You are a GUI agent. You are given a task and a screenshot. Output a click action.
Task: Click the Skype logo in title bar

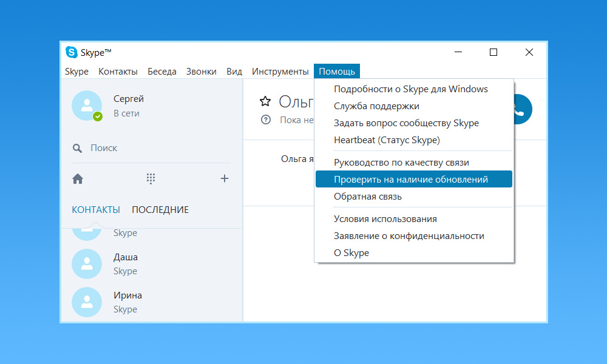(x=72, y=52)
